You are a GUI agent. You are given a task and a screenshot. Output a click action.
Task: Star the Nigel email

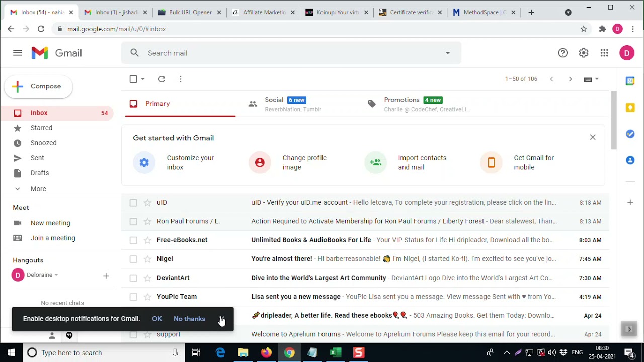[x=147, y=259]
